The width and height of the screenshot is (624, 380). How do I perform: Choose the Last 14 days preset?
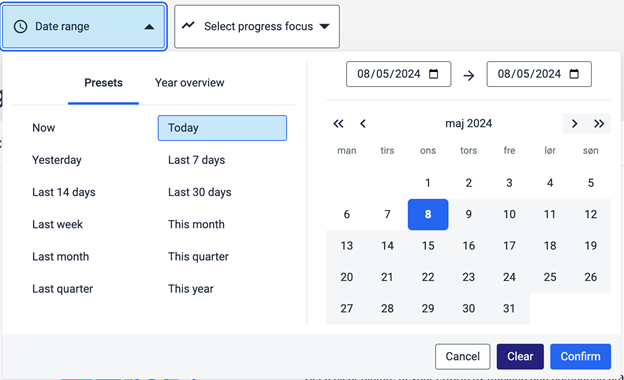[64, 192]
